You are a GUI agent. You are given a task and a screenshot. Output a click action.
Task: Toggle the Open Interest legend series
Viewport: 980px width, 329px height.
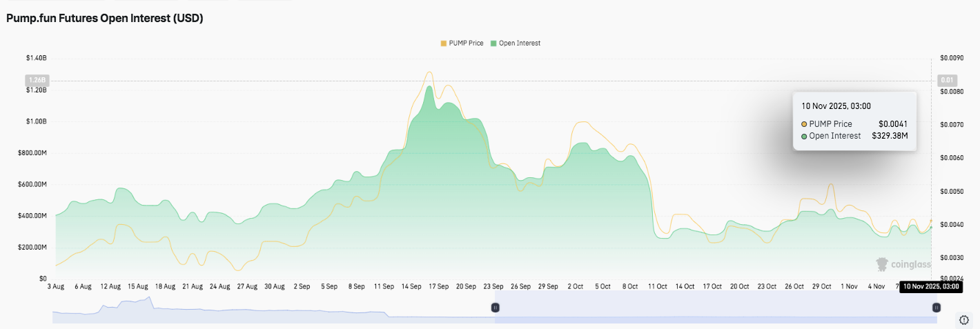click(516, 43)
